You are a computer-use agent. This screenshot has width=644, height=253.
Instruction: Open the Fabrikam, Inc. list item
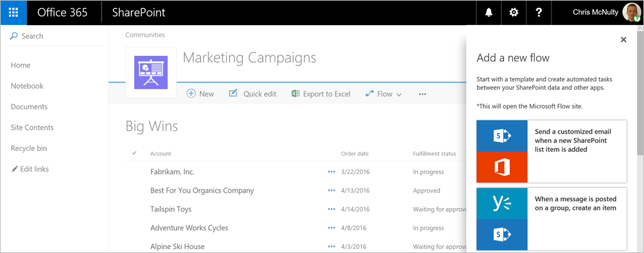(172, 172)
